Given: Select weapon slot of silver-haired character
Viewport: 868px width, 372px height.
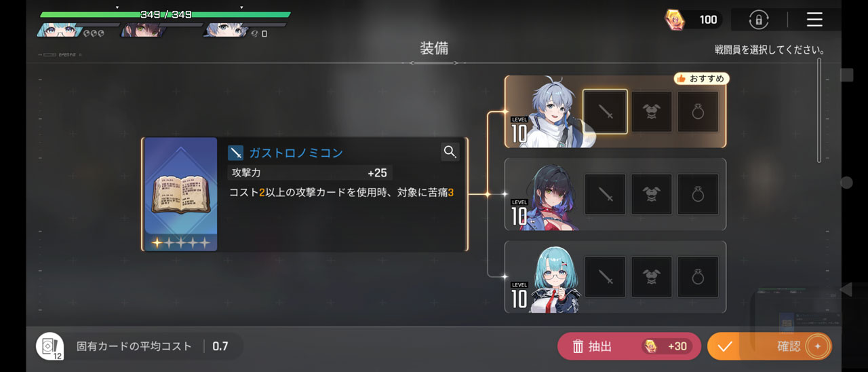Looking at the screenshot, I should [x=606, y=112].
